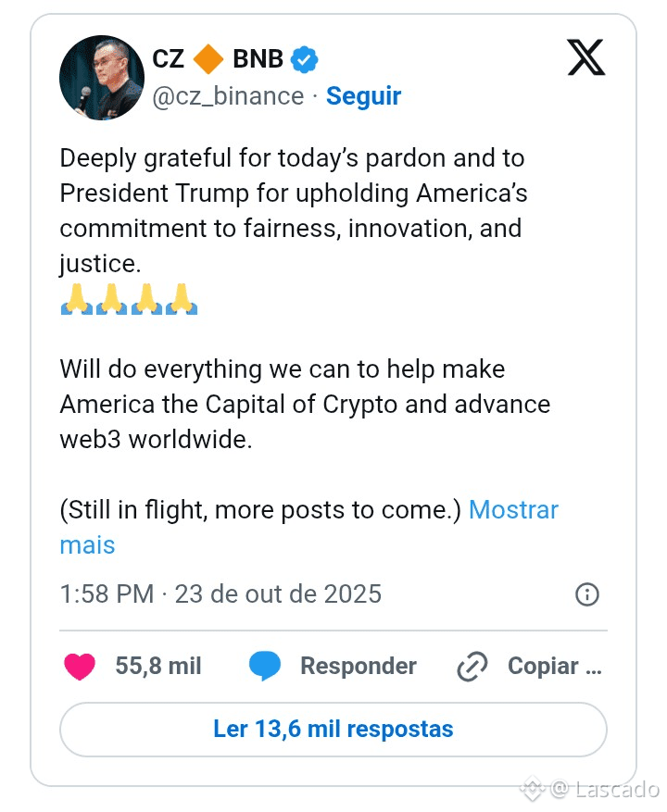This screenshot has height=812, width=667.
Task: Click the X logo icon
Action: coord(585,58)
